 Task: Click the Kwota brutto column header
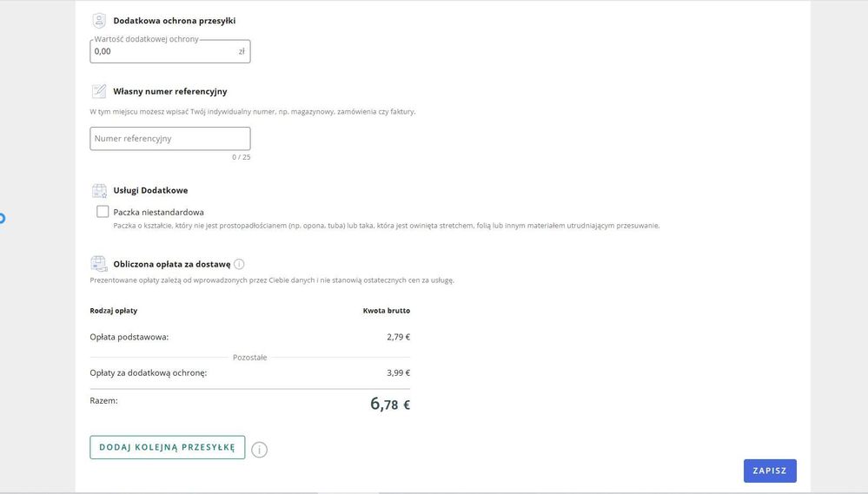click(x=386, y=311)
